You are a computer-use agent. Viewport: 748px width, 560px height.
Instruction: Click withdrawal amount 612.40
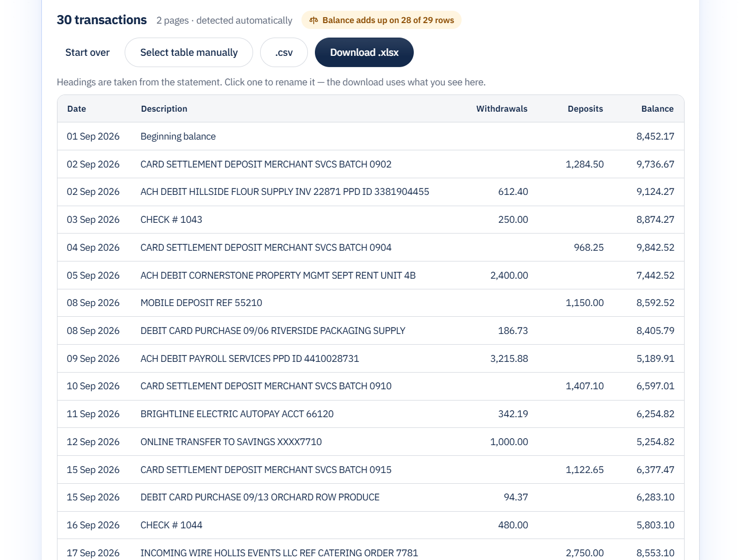513,192
